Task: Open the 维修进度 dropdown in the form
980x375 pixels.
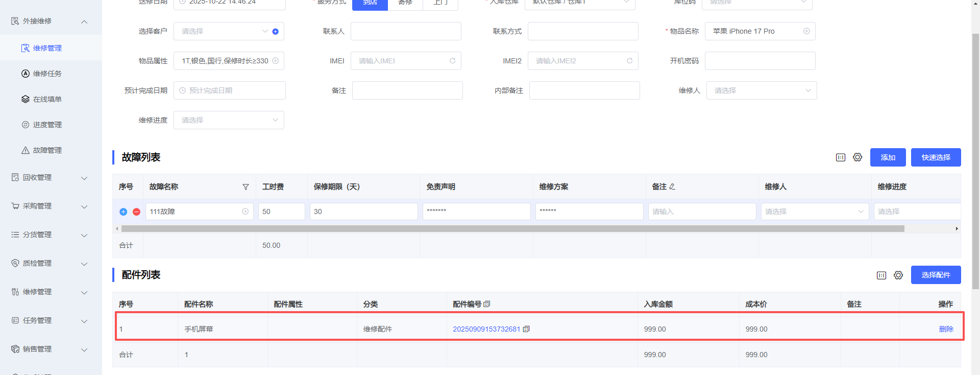Action: tap(229, 120)
